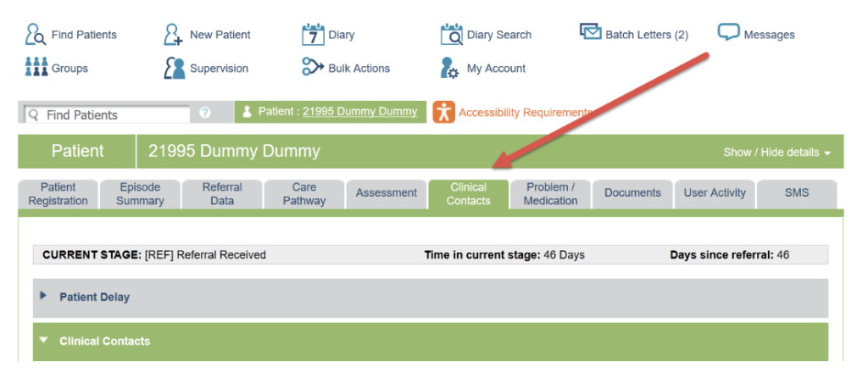Open Batch Letters envelope icon
Viewport: 868px width, 384px height.
coord(590,32)
